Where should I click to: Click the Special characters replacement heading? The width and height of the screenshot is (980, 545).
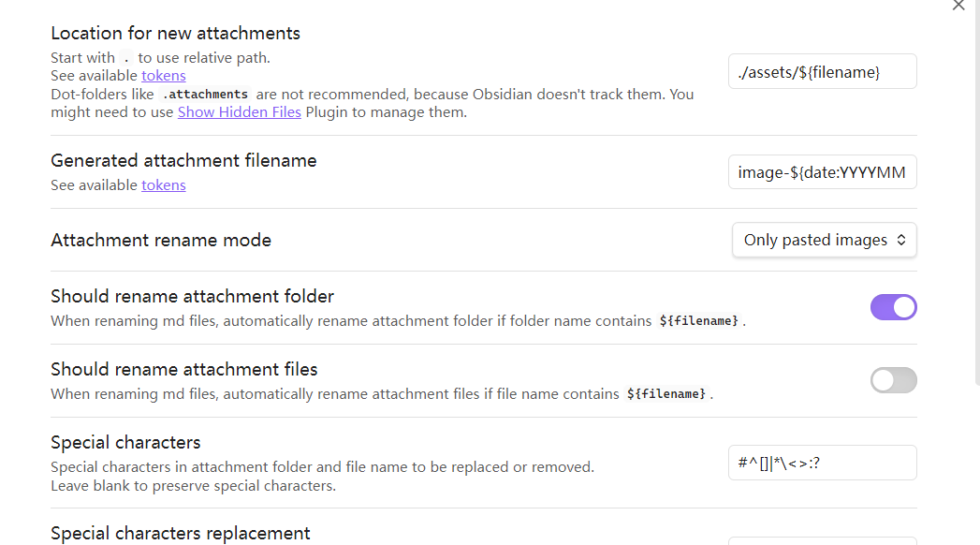pyautogui.click(x=180, y=534)
